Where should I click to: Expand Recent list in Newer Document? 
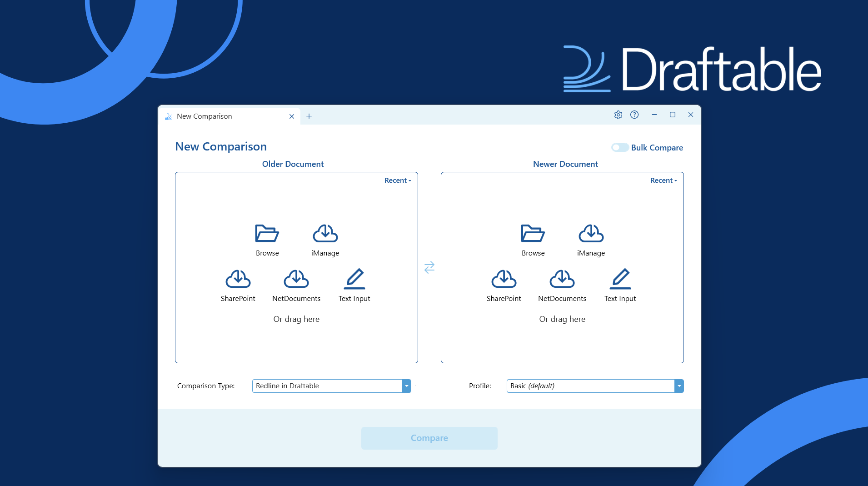(663, 180)
